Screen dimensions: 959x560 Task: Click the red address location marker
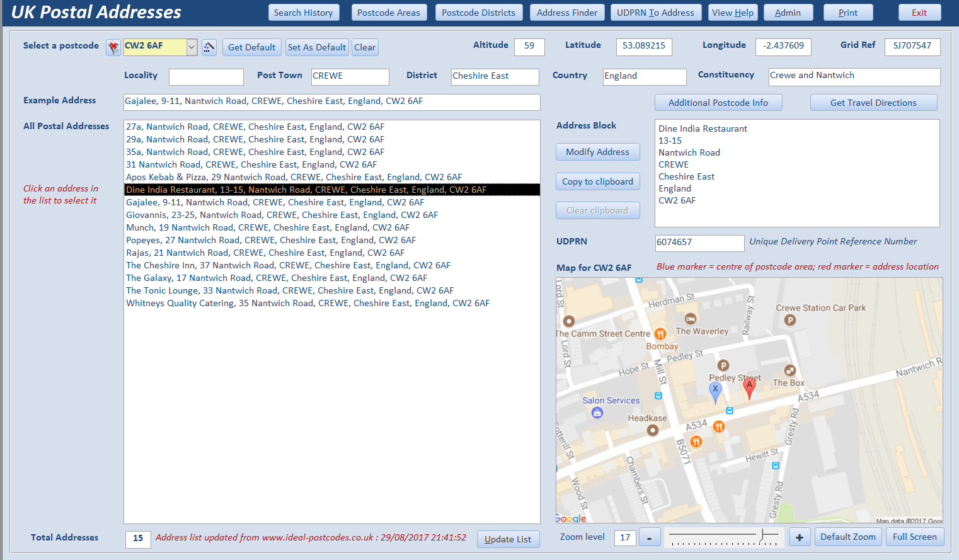coord(749,387)
